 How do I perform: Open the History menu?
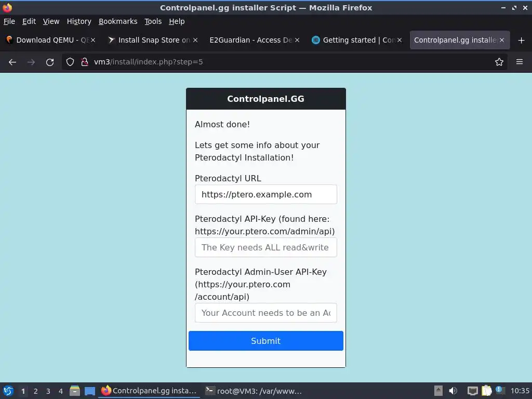tap(79, 21)
